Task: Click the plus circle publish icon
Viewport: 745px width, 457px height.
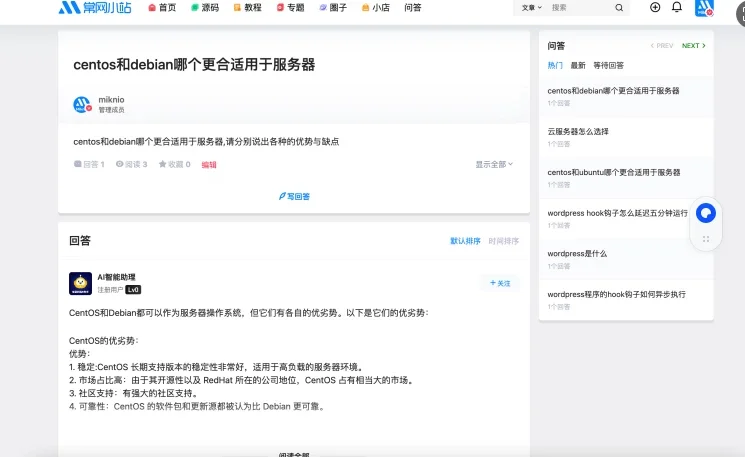Action: [655, 7]
